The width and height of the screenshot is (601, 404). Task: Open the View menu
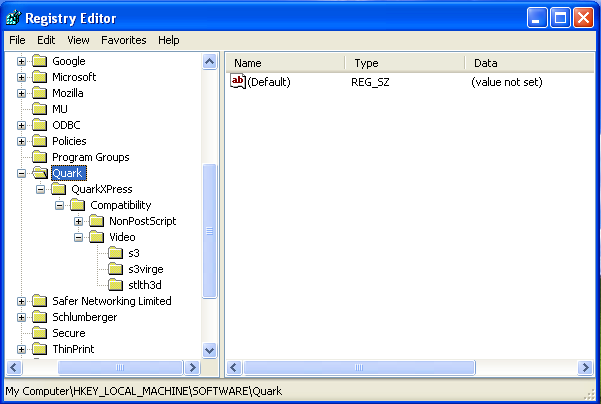click(x=78, y=40)
